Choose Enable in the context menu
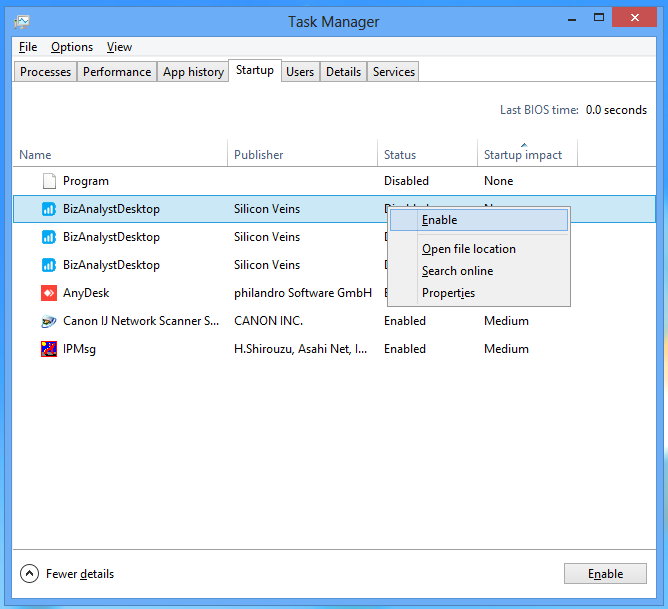 (x=479, y=220)
